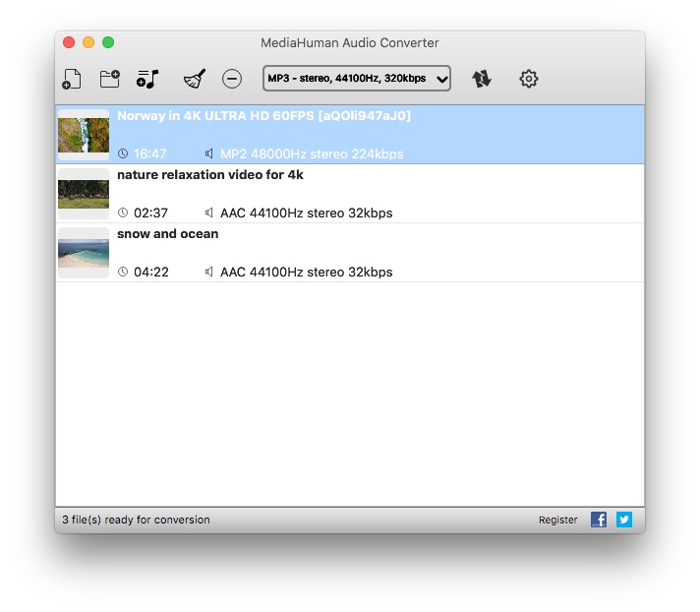Click AAC 44100Hz info of snow and ocean
Image resolution: width=700 pixels, height=612 pixels.
click(306, 273)
